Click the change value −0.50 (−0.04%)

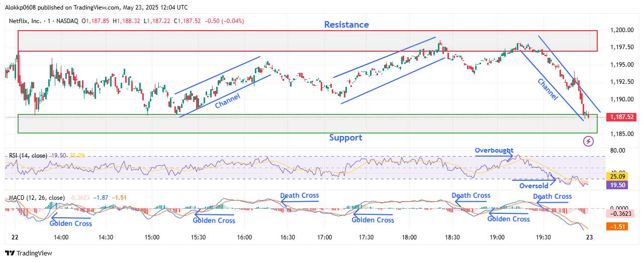(x=224, y=21)
